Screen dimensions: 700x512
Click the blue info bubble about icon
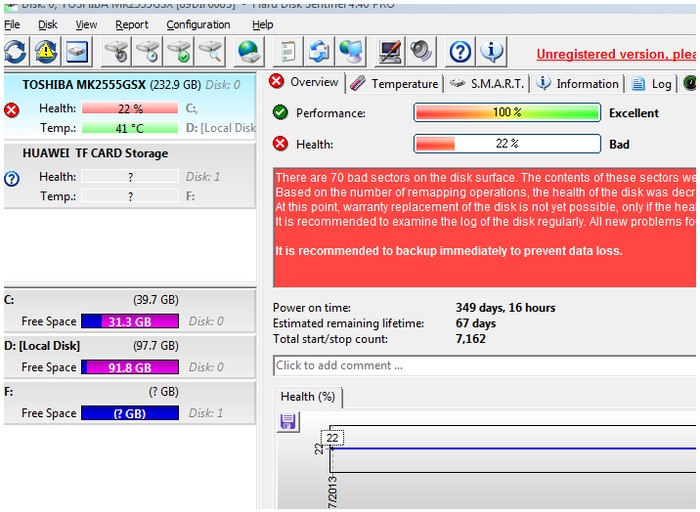click(492, 52)
